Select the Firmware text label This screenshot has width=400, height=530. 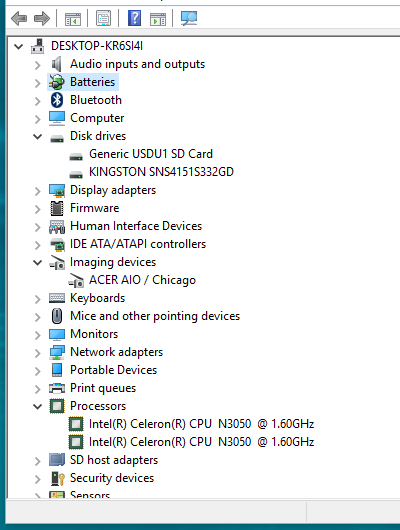pyautogui.click(x=95, y=208)
